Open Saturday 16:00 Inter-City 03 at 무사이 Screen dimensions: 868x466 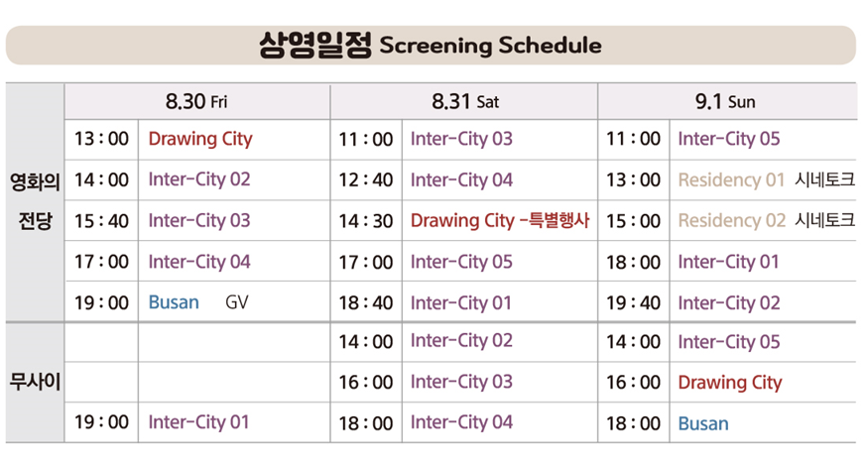tap(461, 382)
